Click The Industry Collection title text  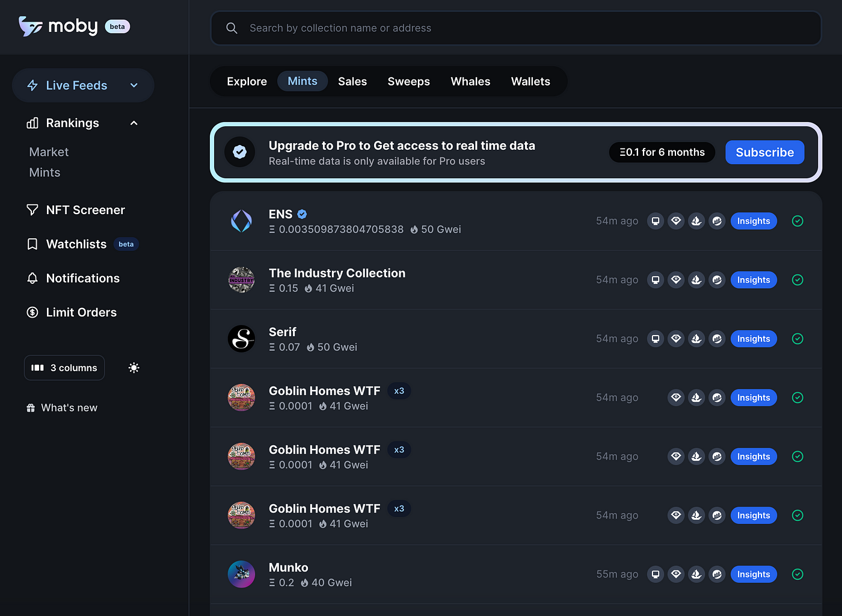click(x=337, y=273)
